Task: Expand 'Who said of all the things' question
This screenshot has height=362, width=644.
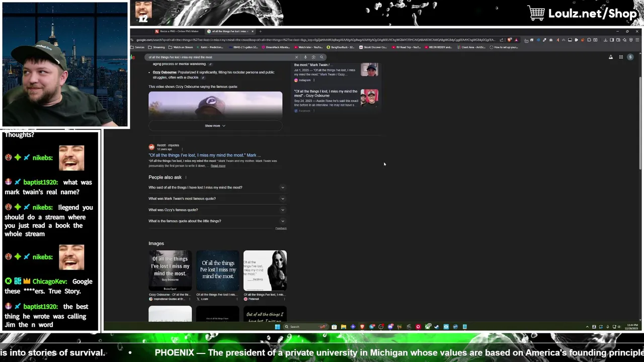Action: click(x=217, y=188)
